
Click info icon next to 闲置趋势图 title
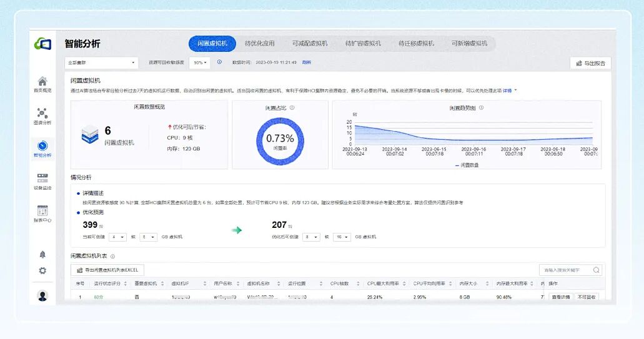[481, 108]
